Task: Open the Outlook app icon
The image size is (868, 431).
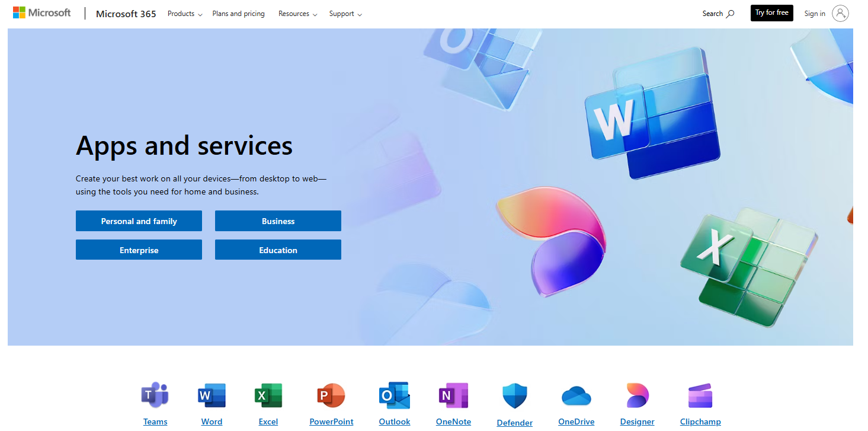Action: 395,395
